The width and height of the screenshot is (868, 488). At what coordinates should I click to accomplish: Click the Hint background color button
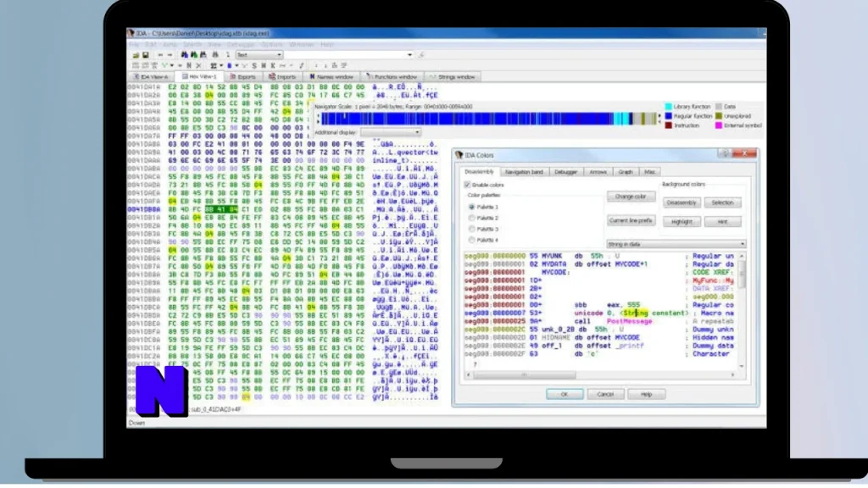click(722, 221)
